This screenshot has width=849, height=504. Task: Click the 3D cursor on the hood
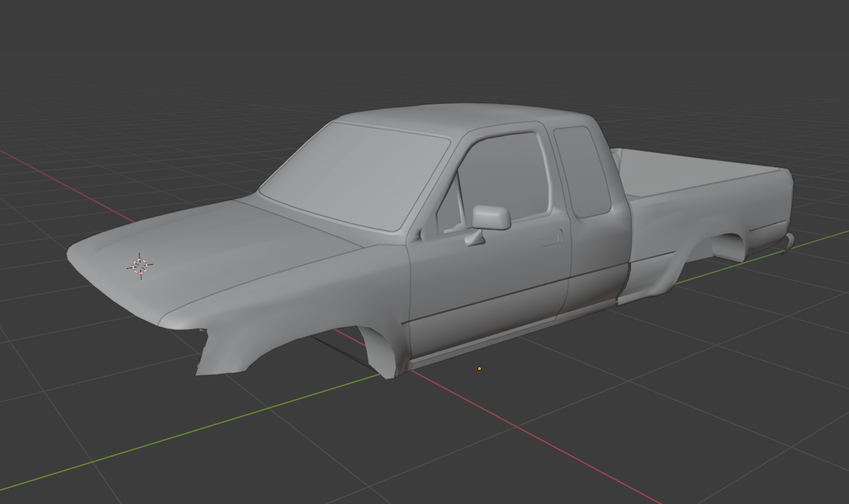click(140, 266)
